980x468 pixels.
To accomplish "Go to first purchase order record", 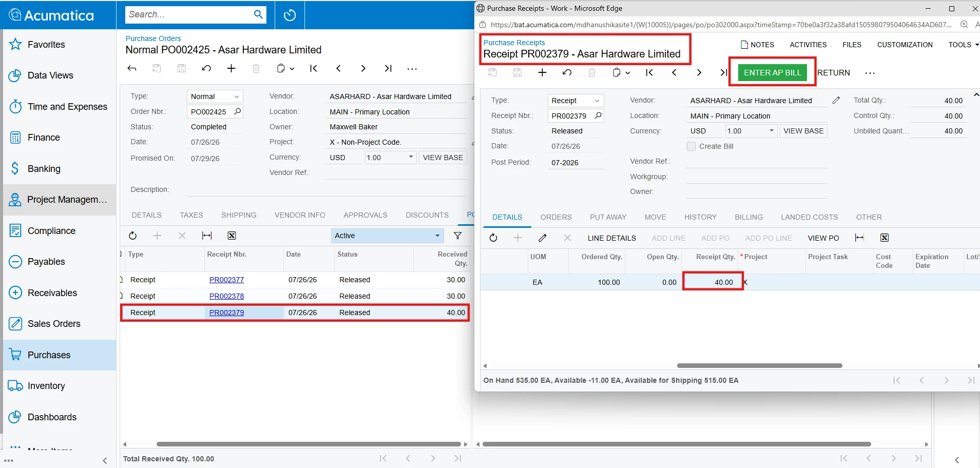I will pyautogui.click(x=314, y=68).
